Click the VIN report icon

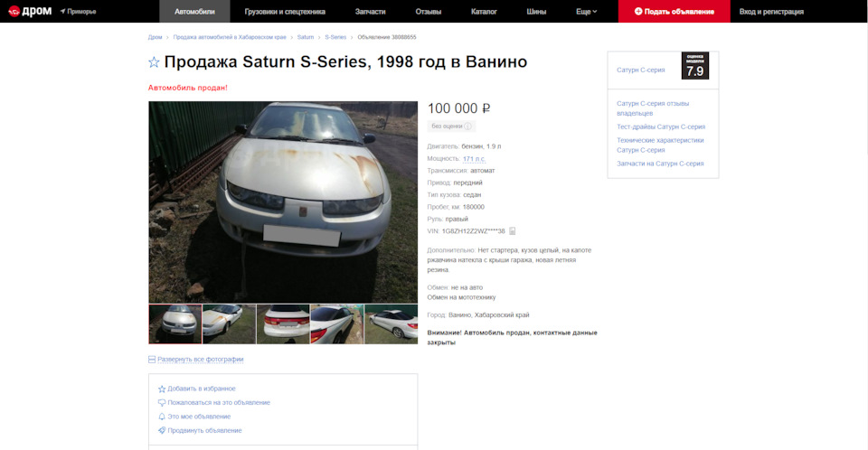tap(513, 230)
